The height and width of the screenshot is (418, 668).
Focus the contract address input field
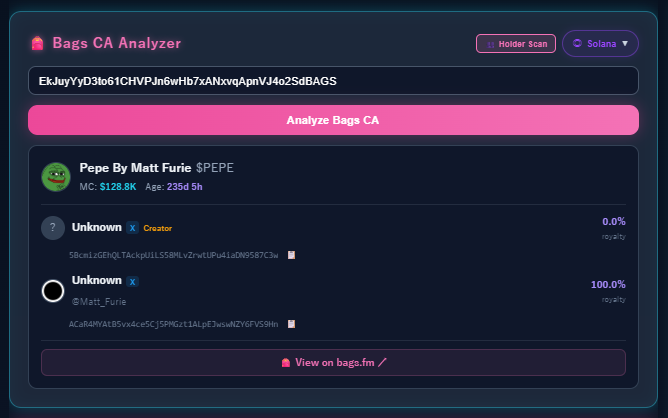pos(333,81)
